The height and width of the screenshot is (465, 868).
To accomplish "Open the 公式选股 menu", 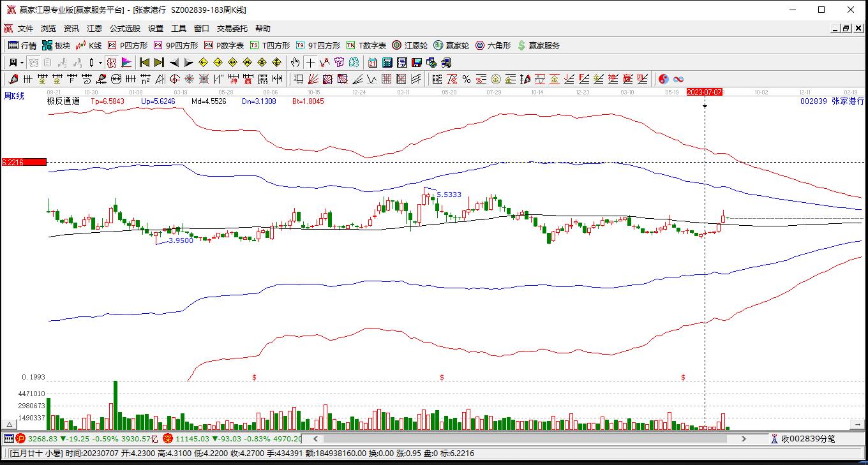I will 124,29.
